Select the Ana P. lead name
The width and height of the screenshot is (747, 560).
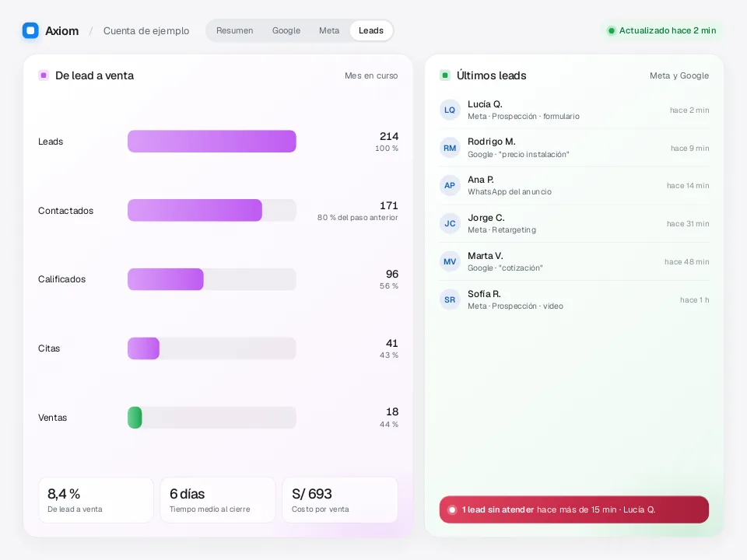[x=481, y=180]
